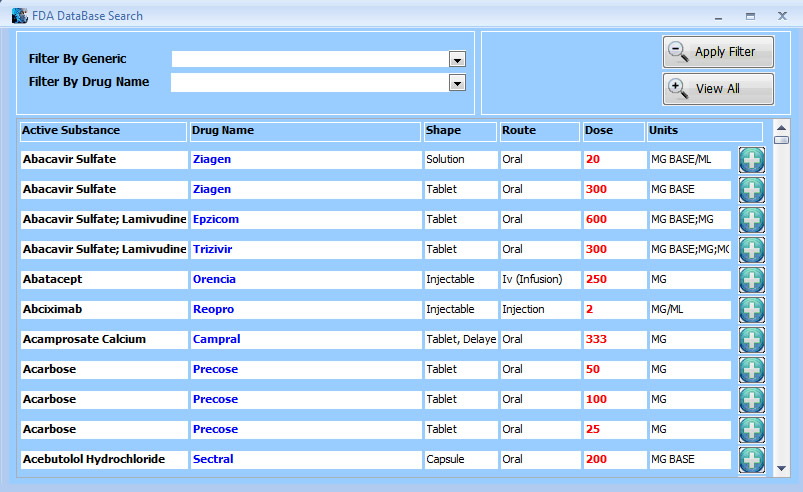Click the Drug Name column header
This screenshot has height=492, width=803.
pyautogui.click(x=305, y=131)
